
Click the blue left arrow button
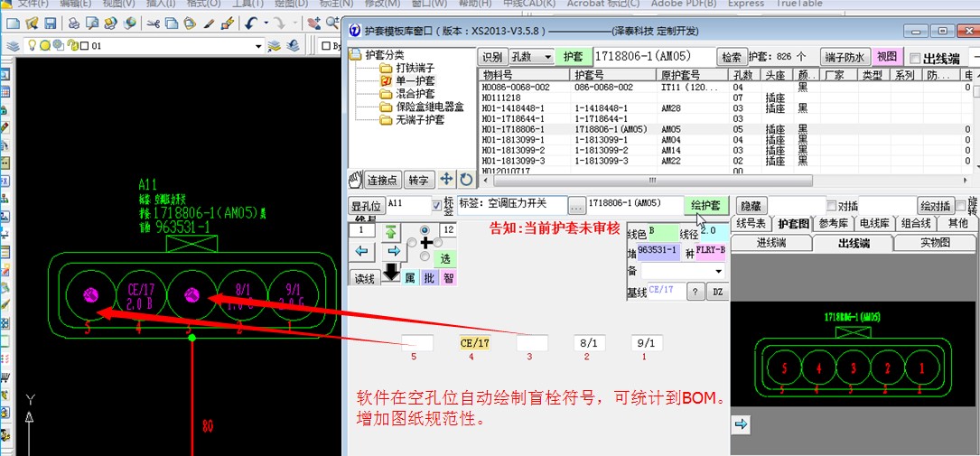(361, 251)
